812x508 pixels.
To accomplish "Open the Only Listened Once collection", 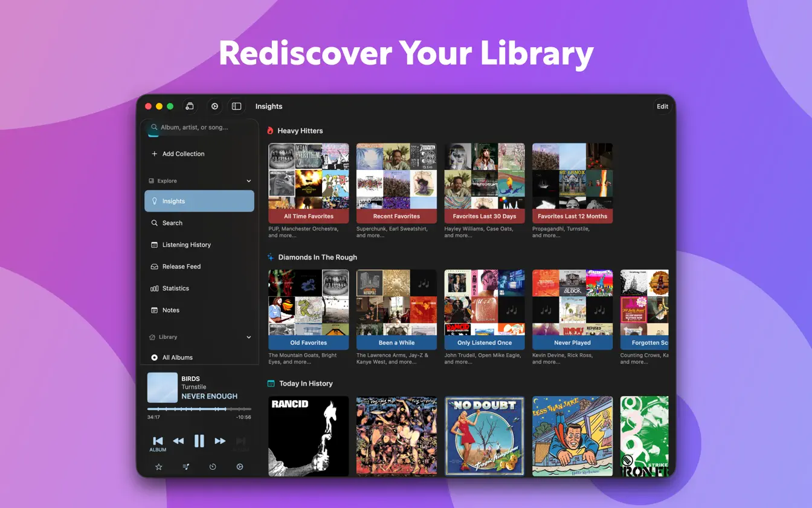I will point(485,310).
